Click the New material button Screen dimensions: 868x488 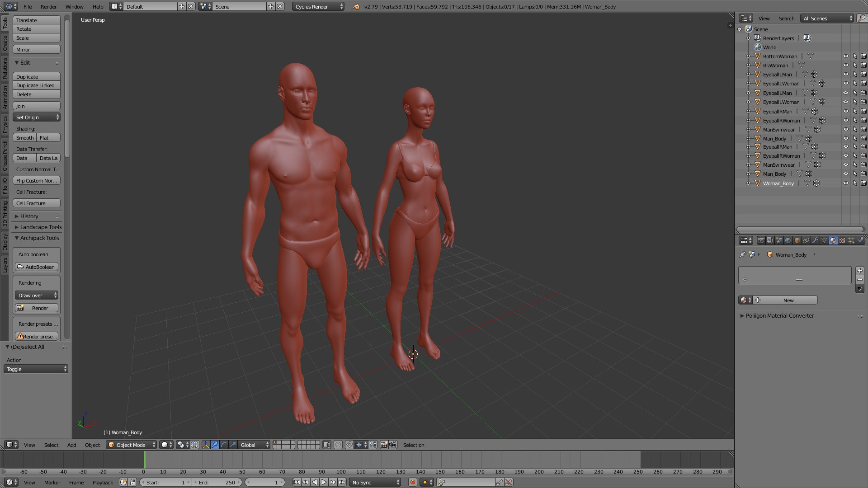[788, 300]
